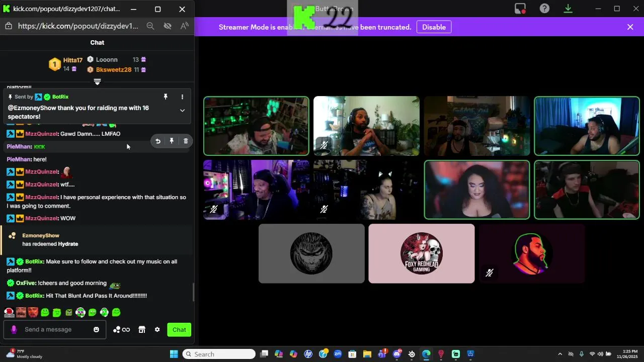
Task: Open HP app in taskbar
Action: point(308,354)
